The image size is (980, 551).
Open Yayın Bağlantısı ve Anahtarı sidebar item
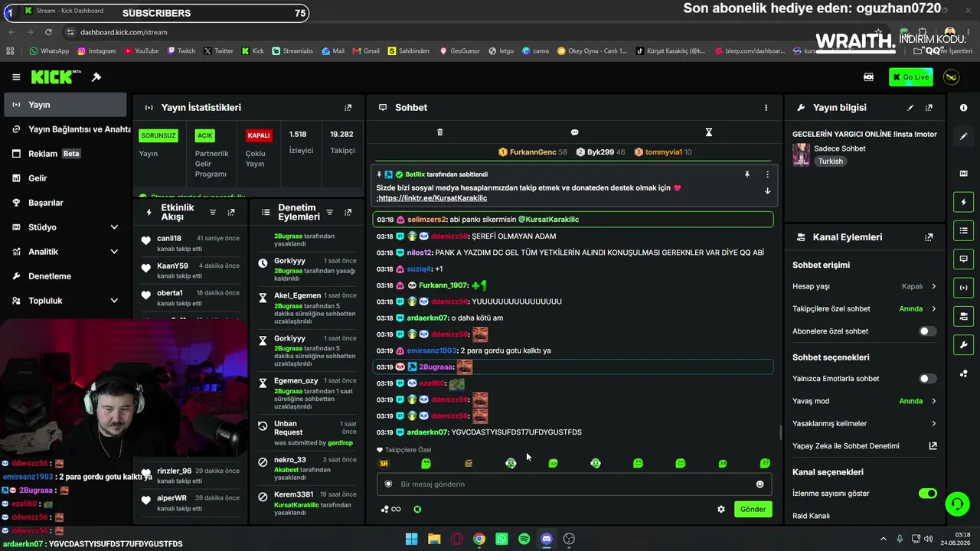click(64, 129)
